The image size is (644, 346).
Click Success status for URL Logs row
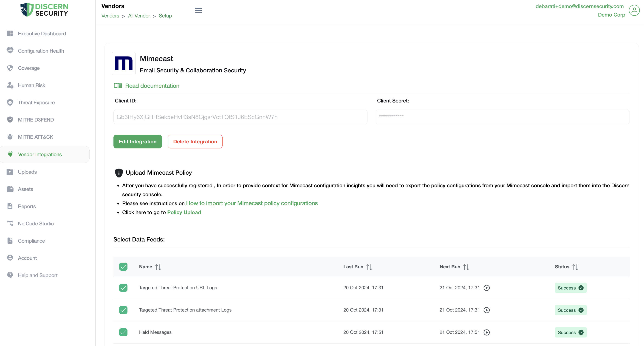pyautogui.click(x=571, y=288)
